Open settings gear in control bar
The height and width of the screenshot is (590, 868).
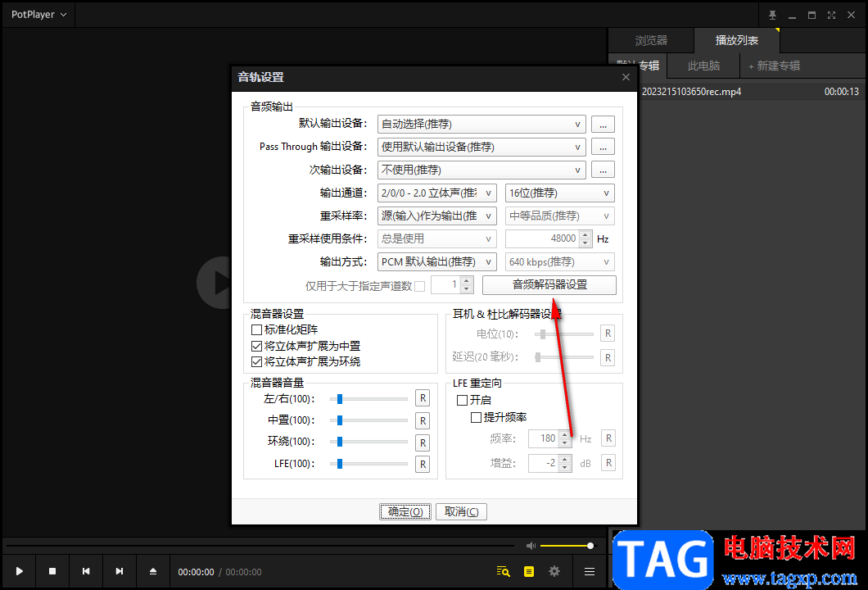click(554, 571)
